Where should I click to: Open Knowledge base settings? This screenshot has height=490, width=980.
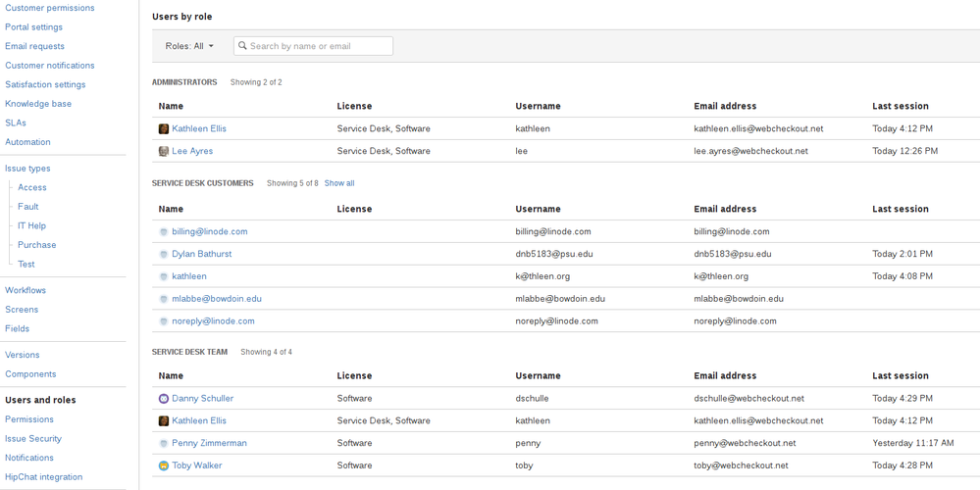click(38, 104)
